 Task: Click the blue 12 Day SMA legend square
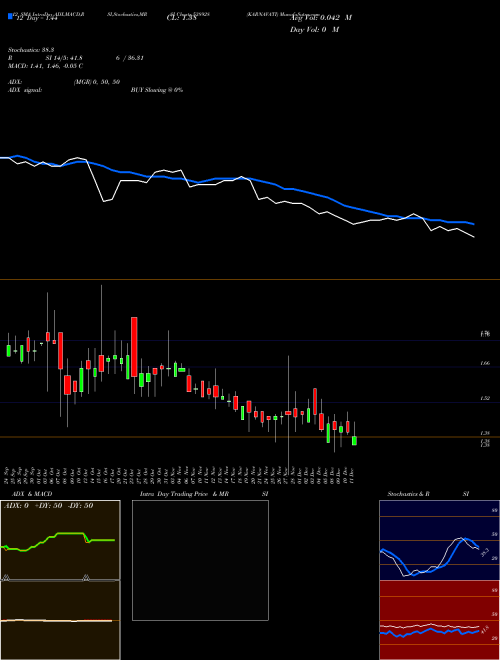click(10, 17)
